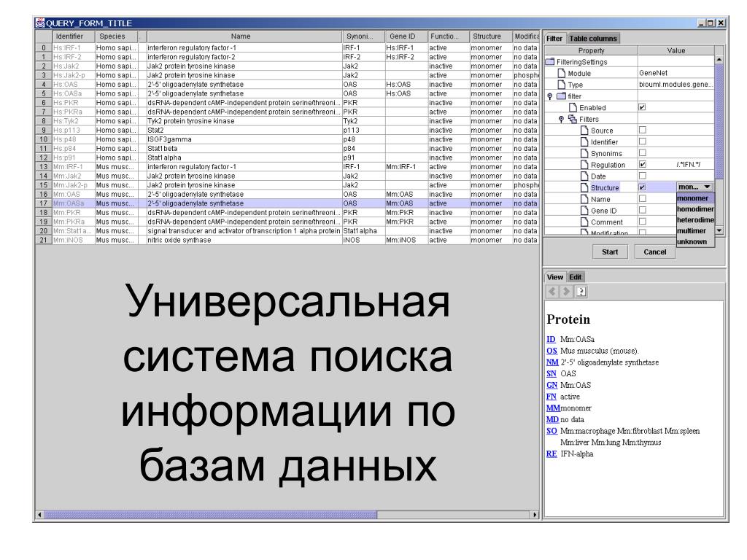Click the back arrow icon in View panel
The image size is (747, 560).
552,292
